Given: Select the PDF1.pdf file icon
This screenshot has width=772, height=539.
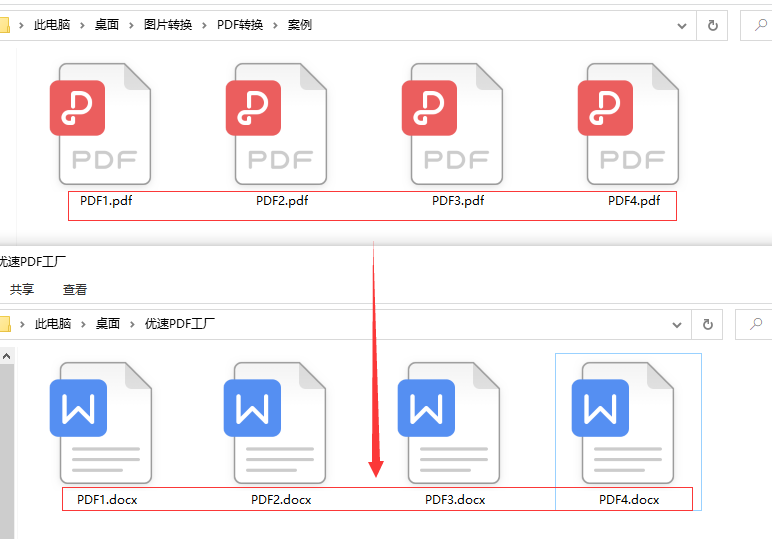Looking at the screenshot, I should (100, 124).
